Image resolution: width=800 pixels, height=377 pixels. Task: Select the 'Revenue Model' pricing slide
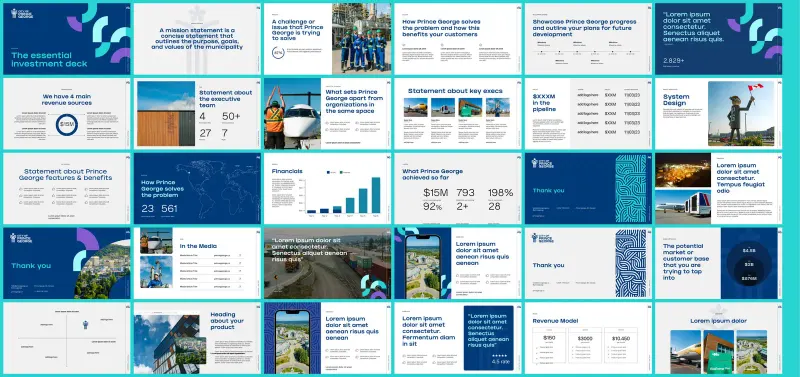click(588, 338)
